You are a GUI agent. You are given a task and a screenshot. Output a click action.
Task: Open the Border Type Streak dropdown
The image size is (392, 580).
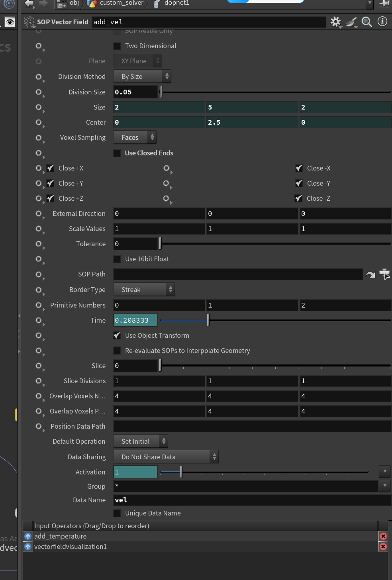[144, 290]
